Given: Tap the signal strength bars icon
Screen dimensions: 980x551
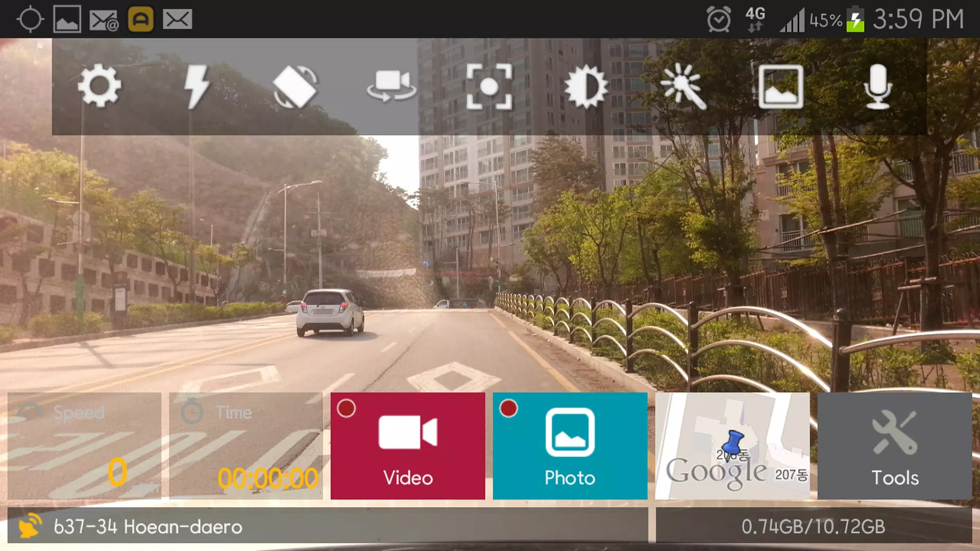Looking at the screenshot, I should tap(792, 20).
